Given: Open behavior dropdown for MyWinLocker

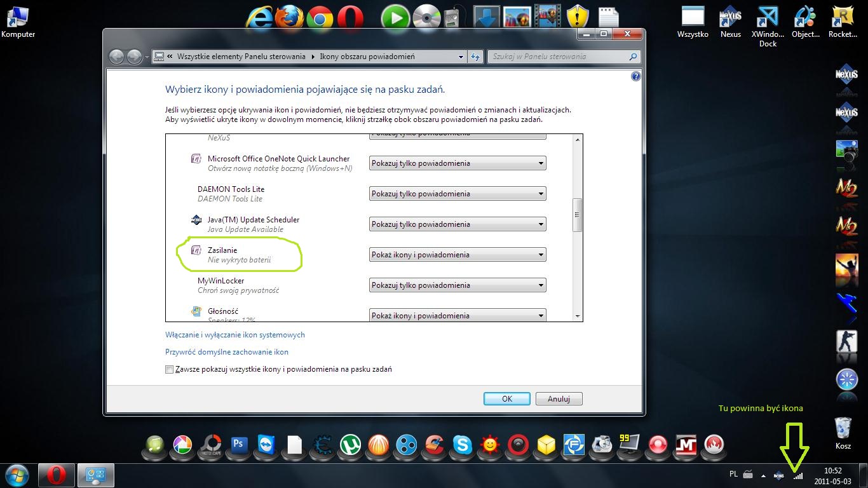Looking at the screenshot, I should tap(458, 285).
